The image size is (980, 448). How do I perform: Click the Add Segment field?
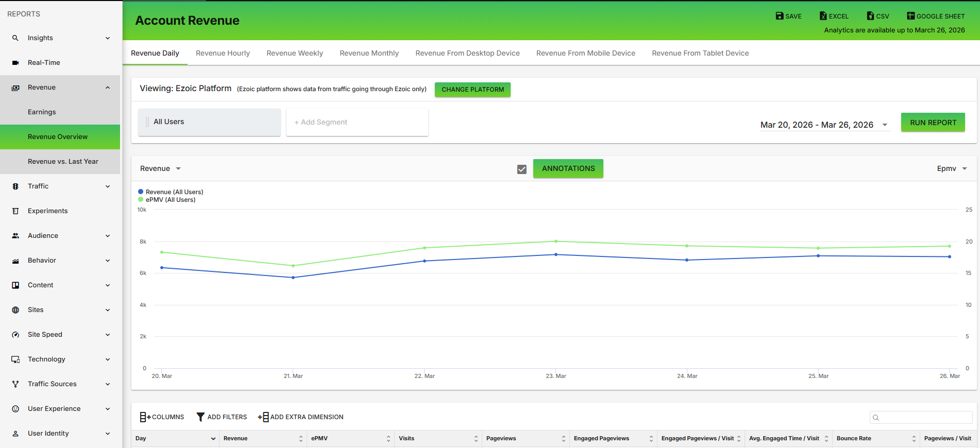(x=357, y=123)
